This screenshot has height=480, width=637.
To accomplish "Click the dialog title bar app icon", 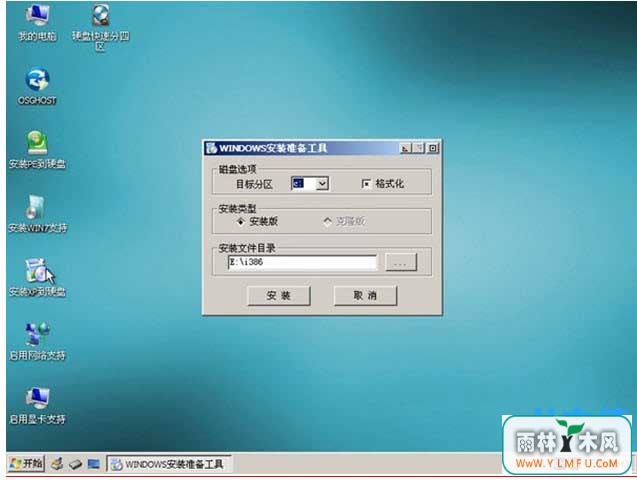I will coord(211,148).
